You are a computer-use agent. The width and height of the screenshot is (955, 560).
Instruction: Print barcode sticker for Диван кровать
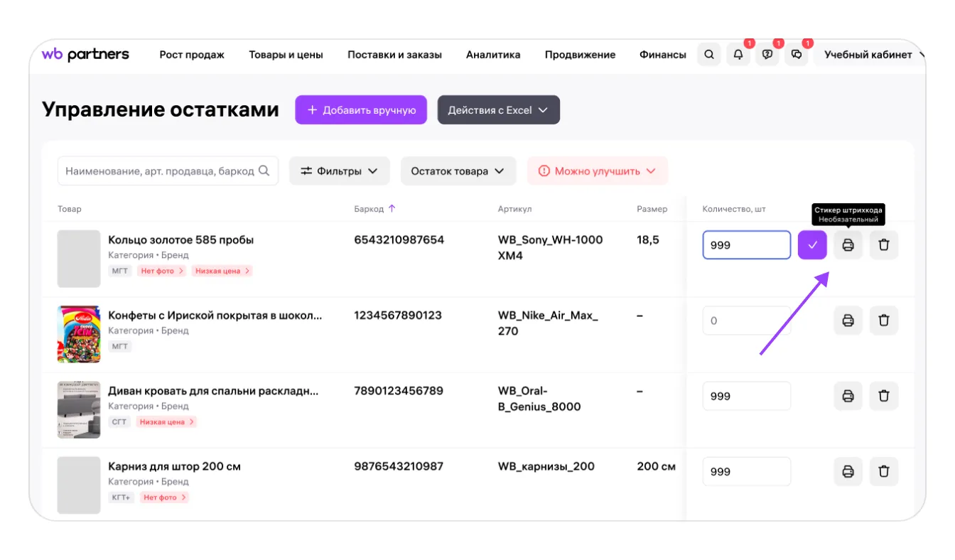[x=848, y=396]
